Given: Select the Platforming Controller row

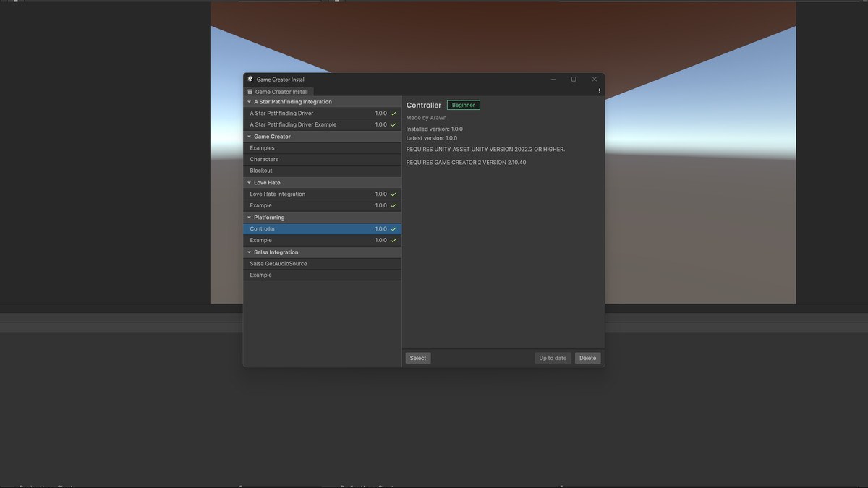Looking at the screenshot, I should pos(323,229).
